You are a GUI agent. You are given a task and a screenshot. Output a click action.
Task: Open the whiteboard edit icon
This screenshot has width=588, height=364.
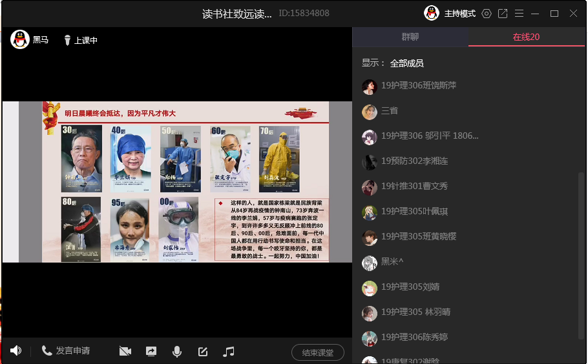(202, 351)
